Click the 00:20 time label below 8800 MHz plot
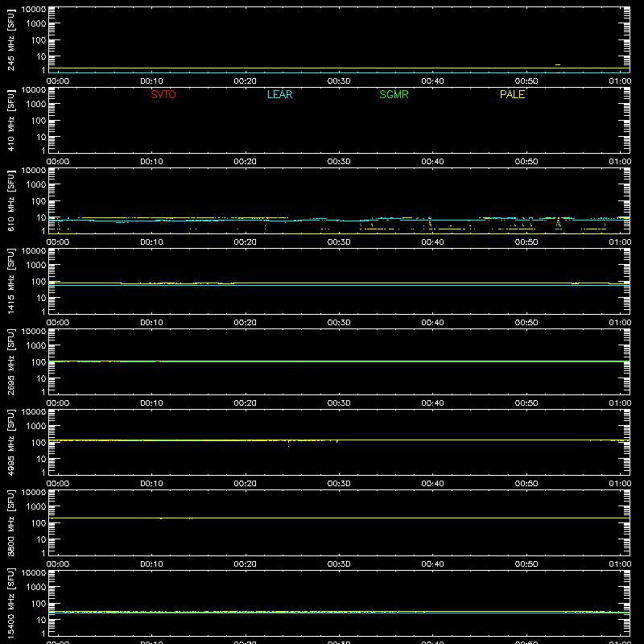The height and width of the screenshot is (644, 644). click(246, 564)
